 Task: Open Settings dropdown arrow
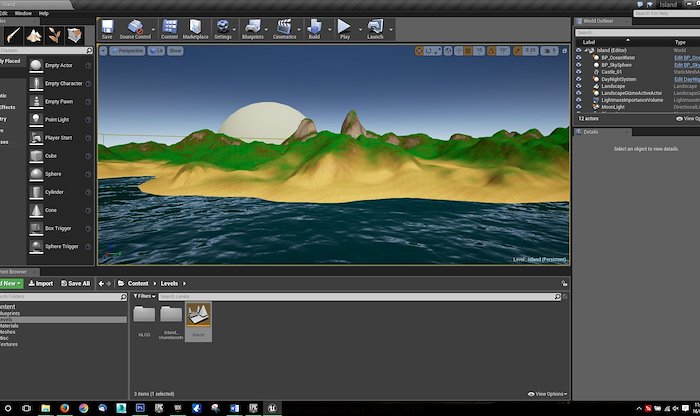[234, 30]
